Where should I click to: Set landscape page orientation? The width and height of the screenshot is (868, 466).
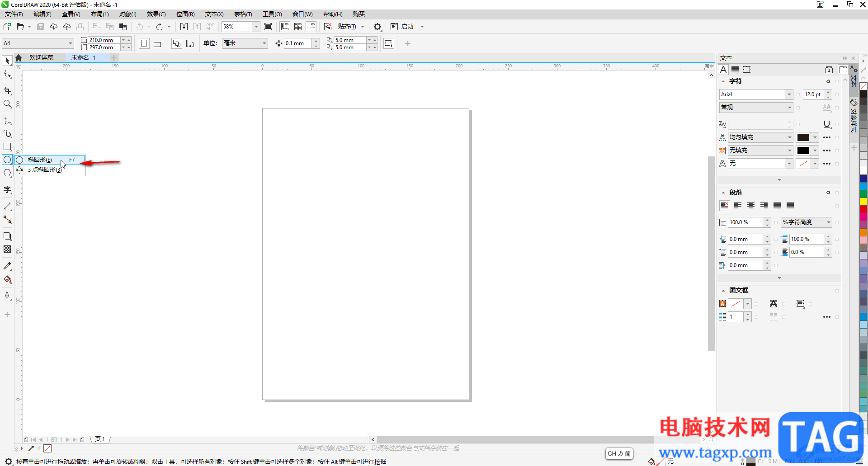(157, 44)
